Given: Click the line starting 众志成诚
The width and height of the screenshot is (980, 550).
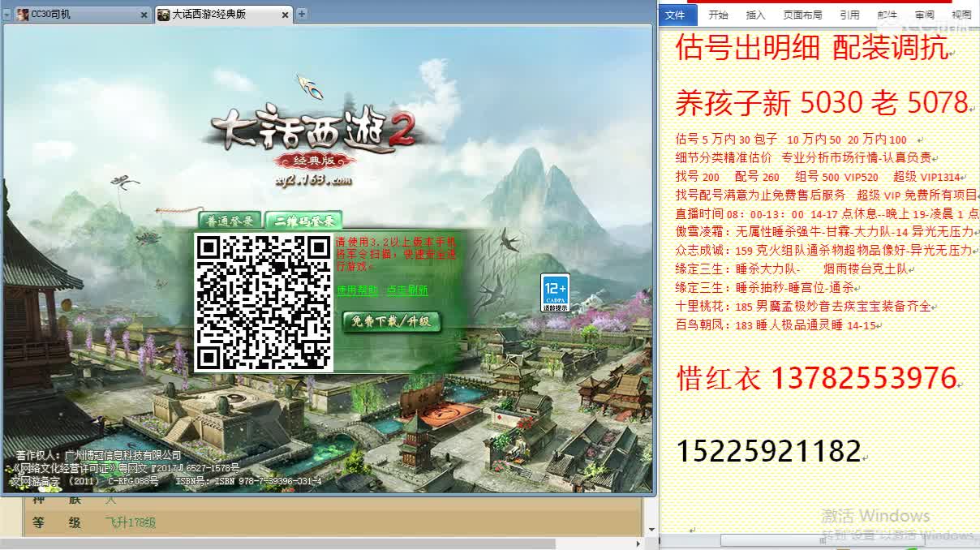Looking at the screenshot, I should (x=823, y=251).
